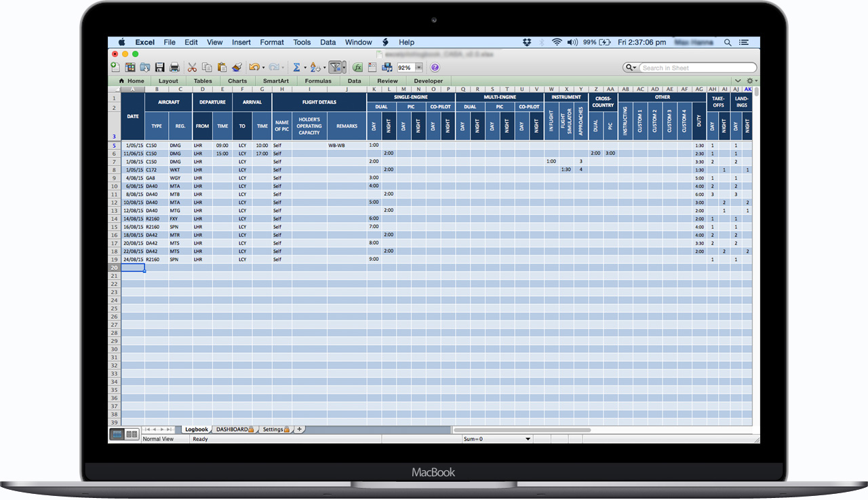868x500 pixels.
Task: Select the Format Painter brush icon
Action: pyautogui.click(x=237, y=67)
